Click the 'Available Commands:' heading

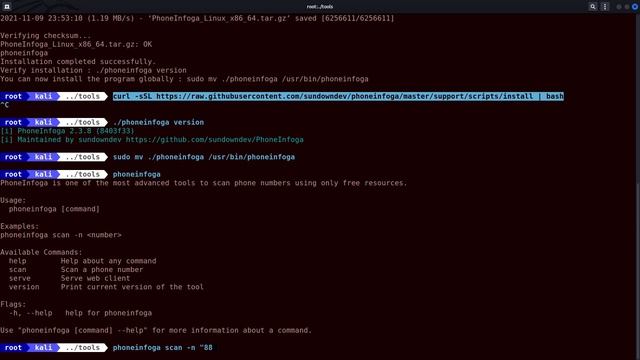point(41,252)
